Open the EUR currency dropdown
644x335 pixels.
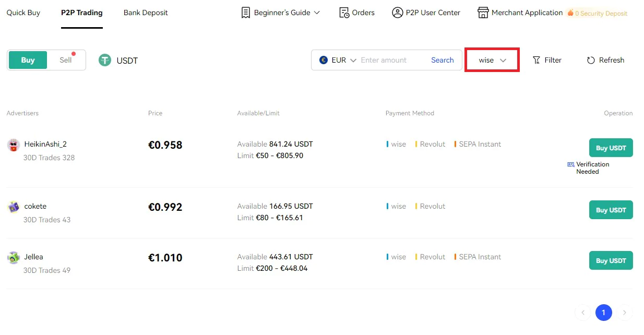tap(338, 60)
